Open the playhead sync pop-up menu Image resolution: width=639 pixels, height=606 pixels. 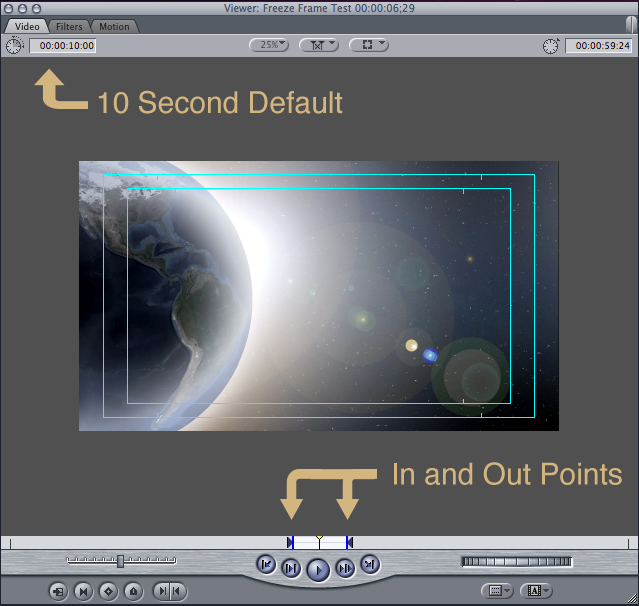319,45
